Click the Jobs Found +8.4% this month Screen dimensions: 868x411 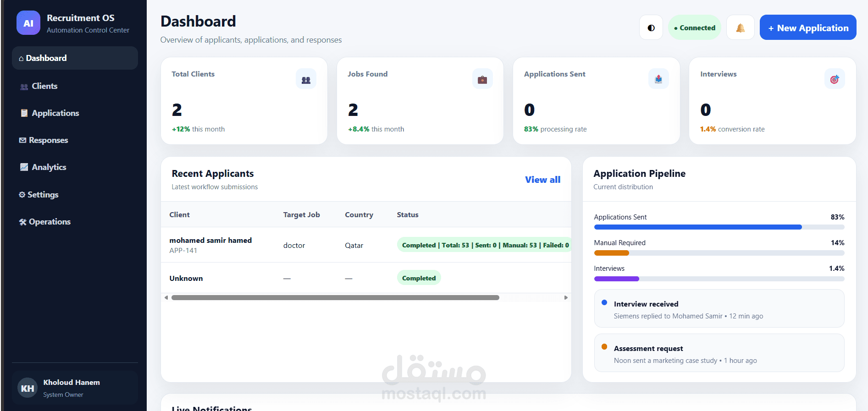pyautogui.click(x=376, y=129)
